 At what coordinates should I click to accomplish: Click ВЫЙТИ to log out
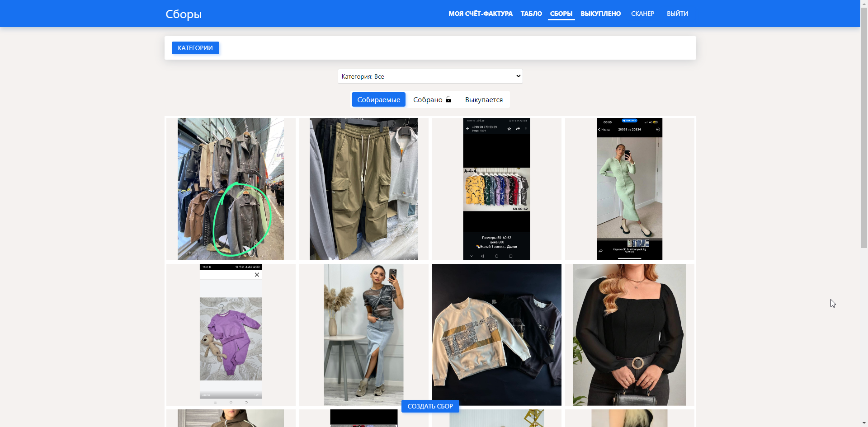click(677, 14)
